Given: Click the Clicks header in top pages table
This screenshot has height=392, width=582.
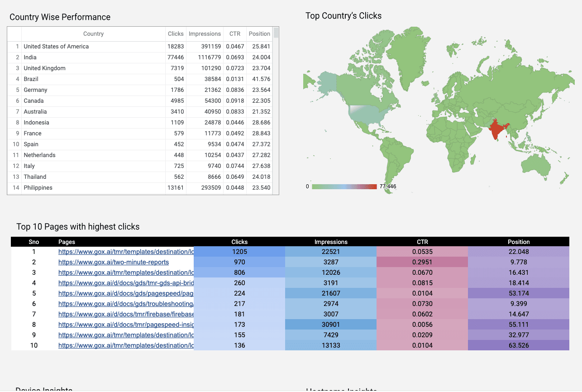Looking at the screenshot, I should (x=239, y=242).
